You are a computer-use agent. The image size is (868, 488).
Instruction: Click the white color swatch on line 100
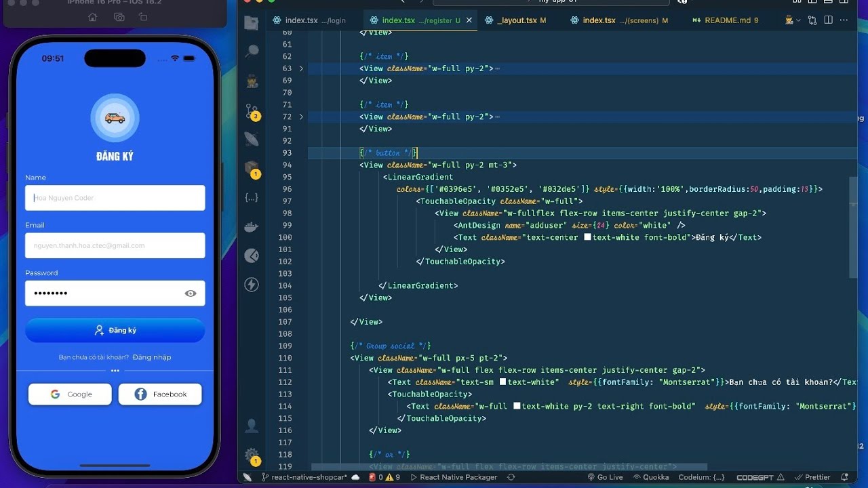tap(587, 237)
